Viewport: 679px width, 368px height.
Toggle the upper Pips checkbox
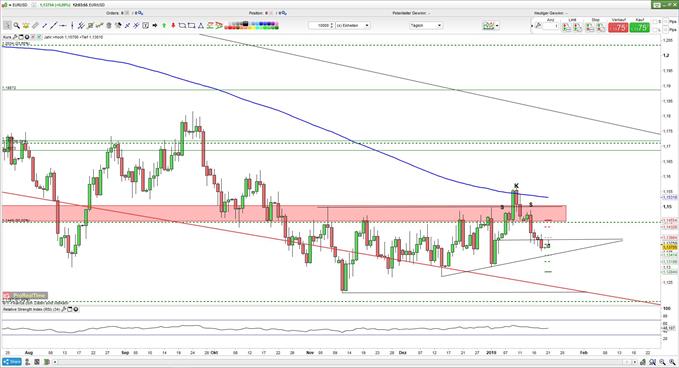[666, 21]
